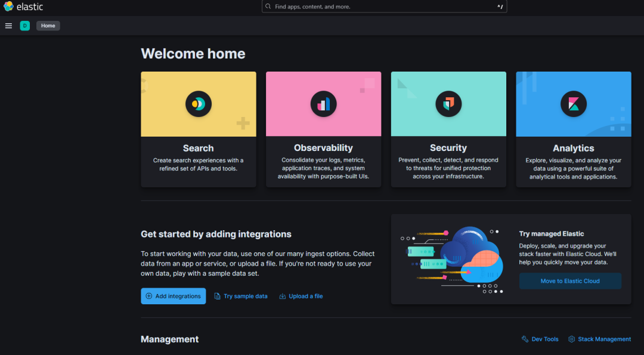Click the Home breadcrumb
The image size is (644, 355).
pos(48,26)
